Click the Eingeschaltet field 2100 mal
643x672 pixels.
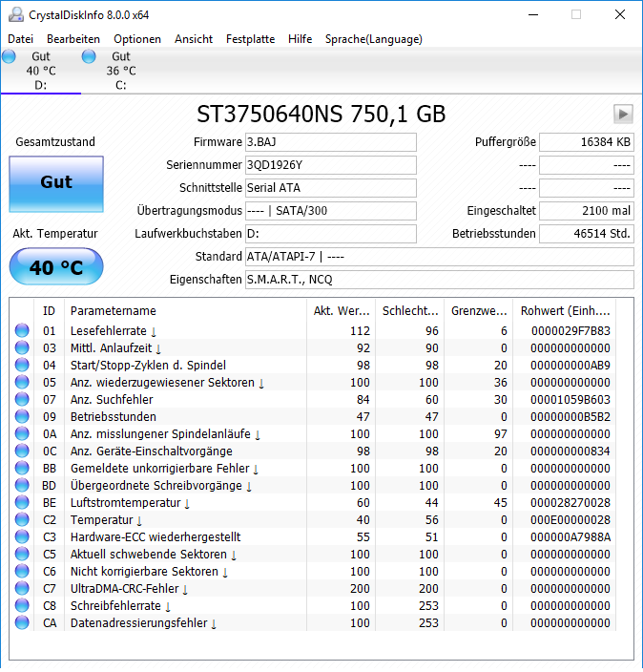(x=587, y=211)
